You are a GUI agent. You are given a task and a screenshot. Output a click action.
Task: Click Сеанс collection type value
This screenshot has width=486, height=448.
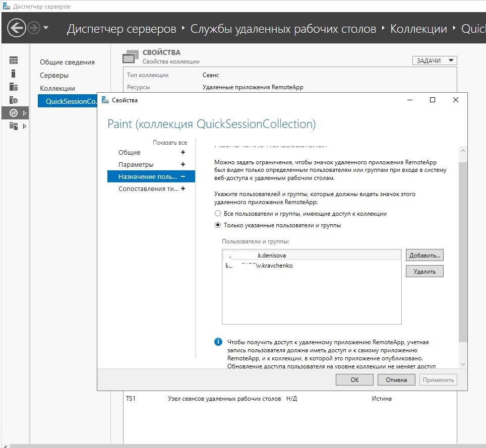211,75
